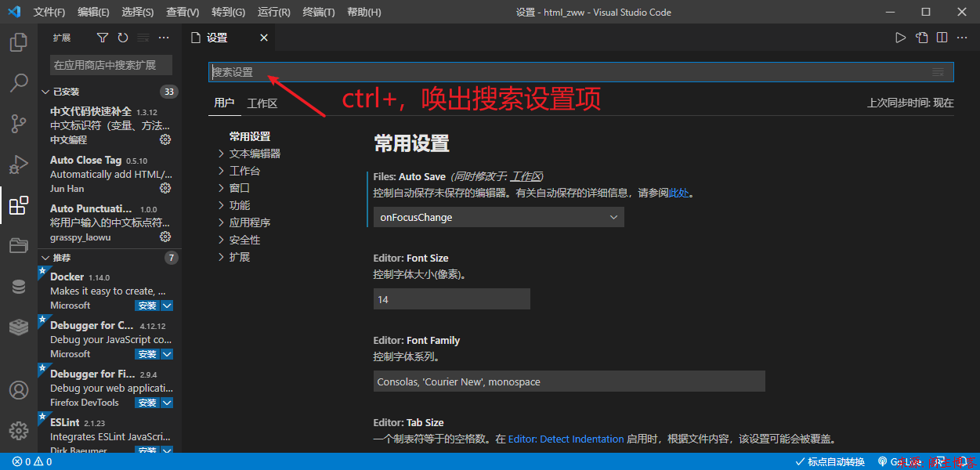Expand the 扩展 settings category
980x470 pixels.
(x=221, y=257)
